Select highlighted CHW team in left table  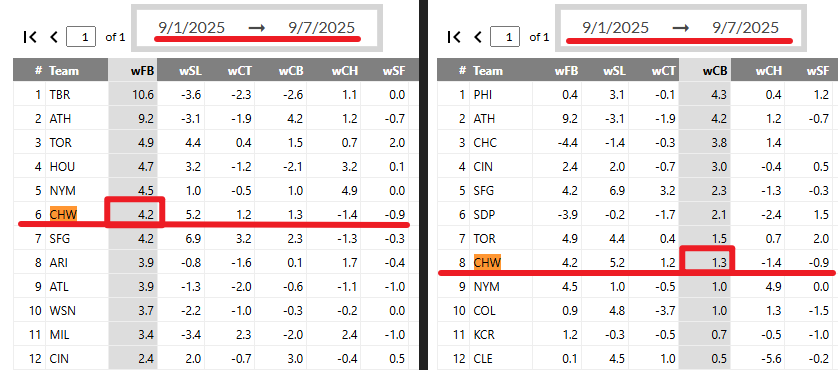63,214
